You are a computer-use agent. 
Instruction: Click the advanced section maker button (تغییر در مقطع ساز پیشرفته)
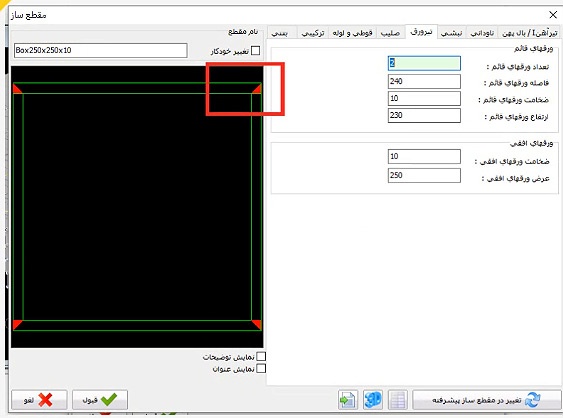[487, 399]
